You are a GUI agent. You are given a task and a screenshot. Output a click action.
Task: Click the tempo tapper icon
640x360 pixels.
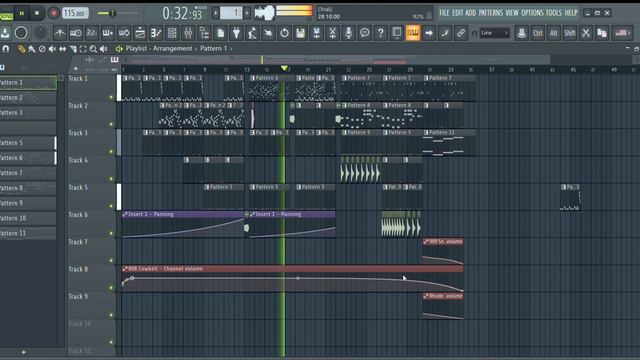pyautogui.click(x=252, y=33)
